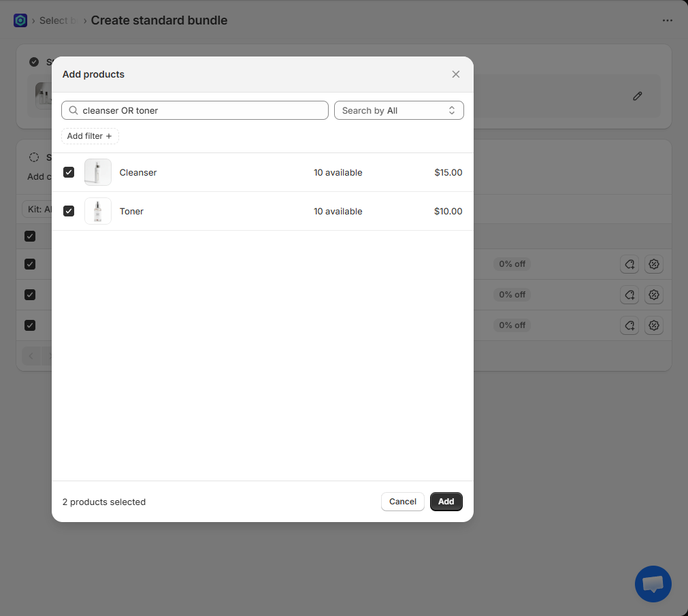This screenshot has height=616, width=688.
Task: Open the 'Search by All' dropdown
Action: pos(399,110)
